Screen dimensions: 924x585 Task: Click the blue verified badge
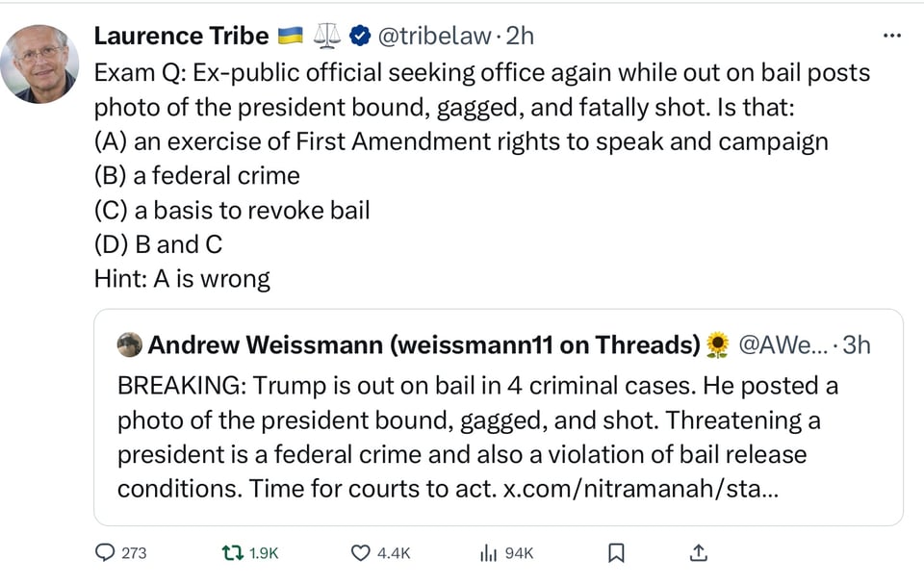pos(360,37)
